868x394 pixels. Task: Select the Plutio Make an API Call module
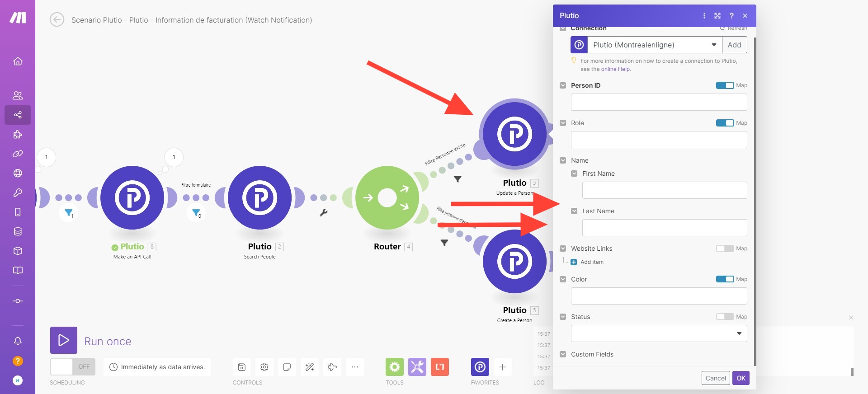click(132, 198)
